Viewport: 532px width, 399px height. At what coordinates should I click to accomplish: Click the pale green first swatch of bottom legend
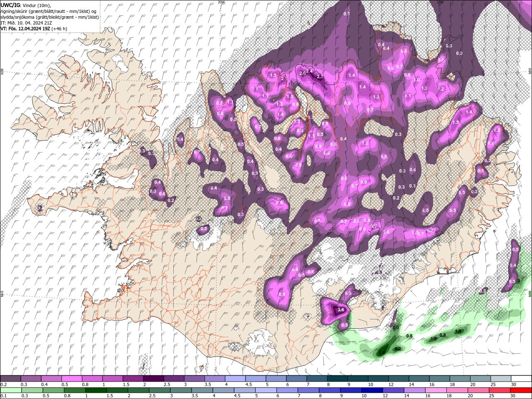(10, 390)
